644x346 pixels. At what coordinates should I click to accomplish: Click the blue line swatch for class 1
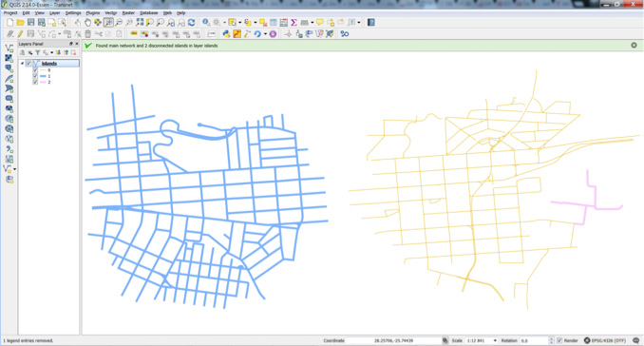(x=43, y=76)
